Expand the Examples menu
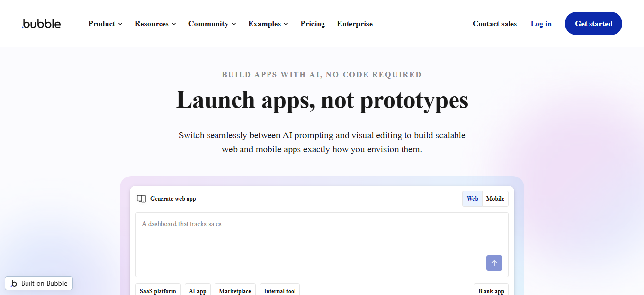This screenshot has width=644, height=295. click(268, 24)
